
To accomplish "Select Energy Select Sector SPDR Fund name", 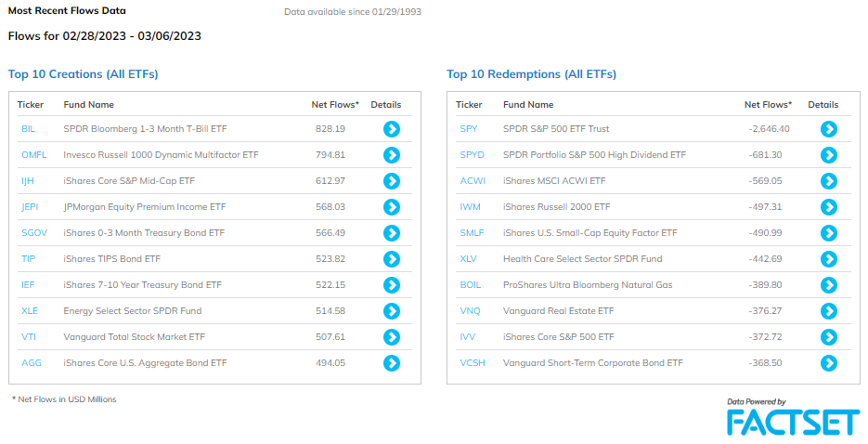I will point(133,310).
